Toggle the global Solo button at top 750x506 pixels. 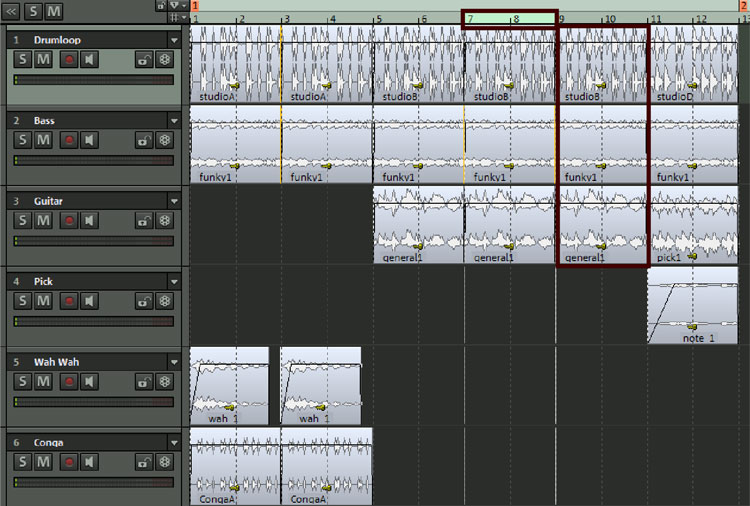[x=33, y=11]
